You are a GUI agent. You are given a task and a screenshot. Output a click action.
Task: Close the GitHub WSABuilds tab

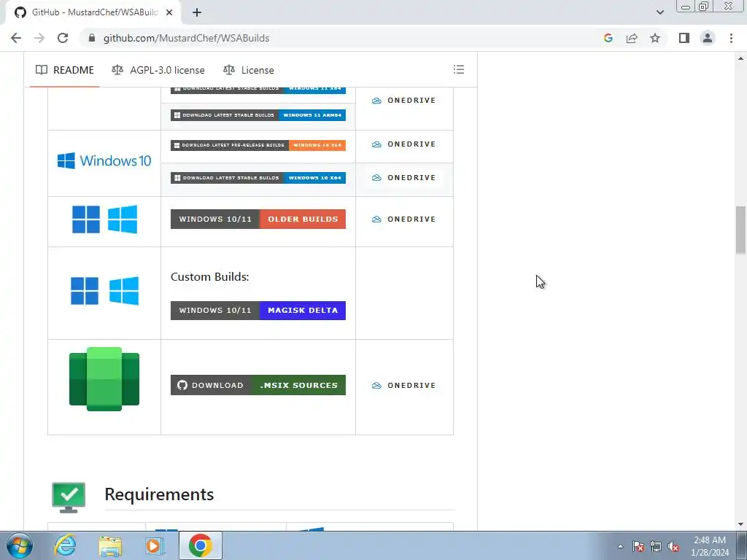(169, 13)
